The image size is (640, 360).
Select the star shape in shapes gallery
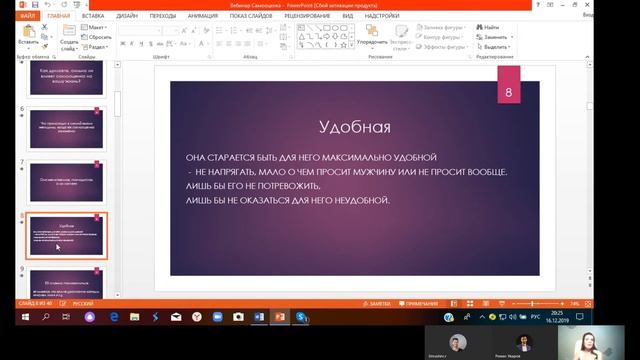click(344, 45)
